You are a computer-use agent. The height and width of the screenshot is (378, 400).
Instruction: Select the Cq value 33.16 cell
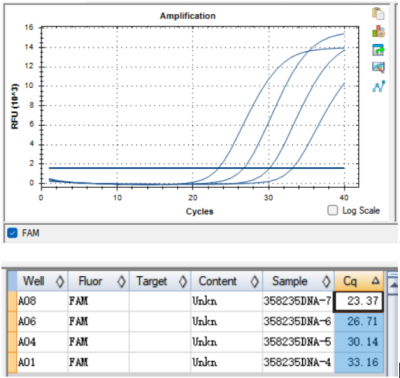click(x=359, y=362)
